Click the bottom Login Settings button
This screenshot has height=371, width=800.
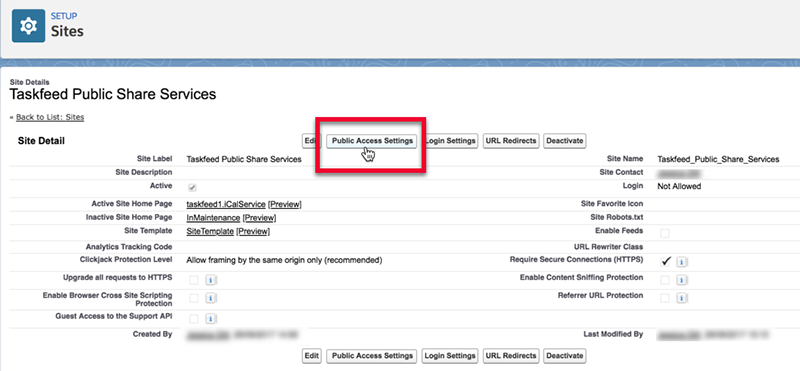point(451,356)
